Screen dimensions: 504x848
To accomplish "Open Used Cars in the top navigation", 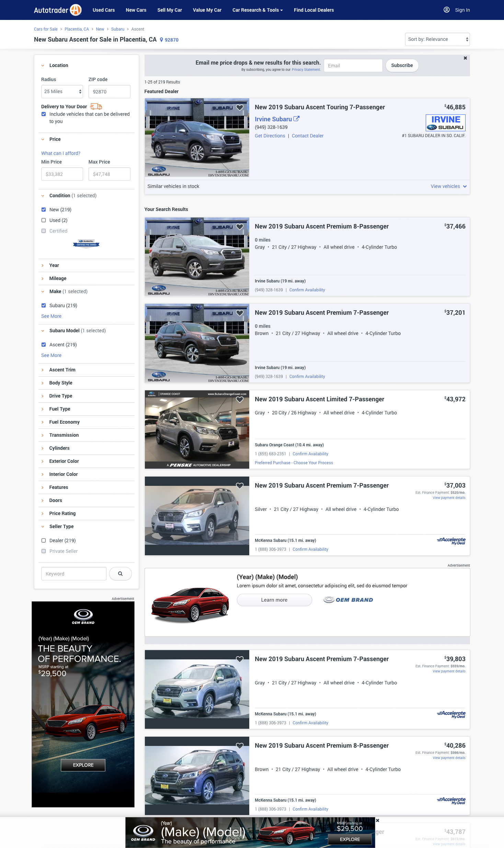I will [x=104, y=10].
